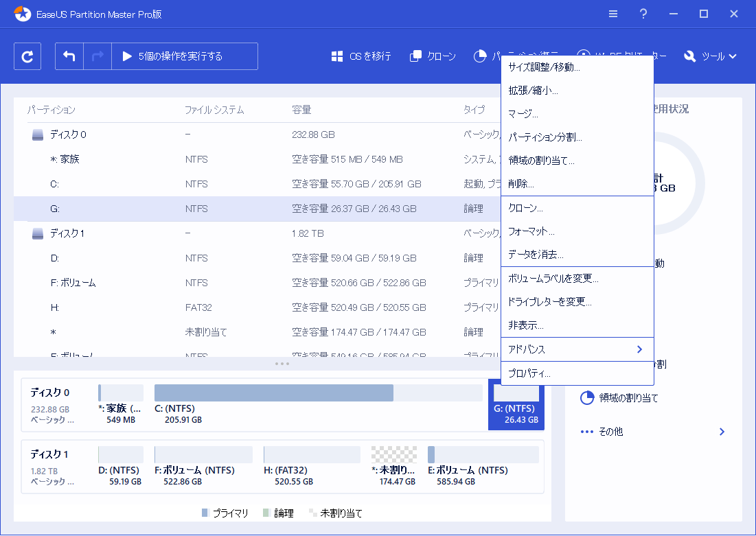Select the E: ボリューム 585.94 GB block
Image resolution: width=756 pixels, height=536 pixels.
[x=483, y=466]
